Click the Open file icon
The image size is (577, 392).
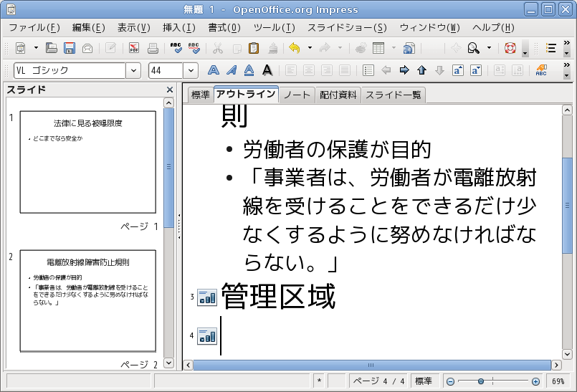click(x=51, y=48)
